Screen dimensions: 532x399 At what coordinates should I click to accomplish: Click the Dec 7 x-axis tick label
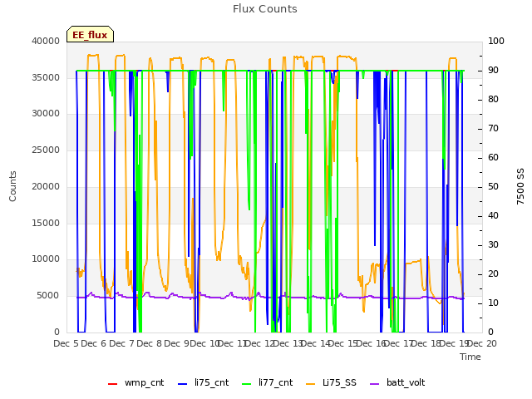coord(121,343)
